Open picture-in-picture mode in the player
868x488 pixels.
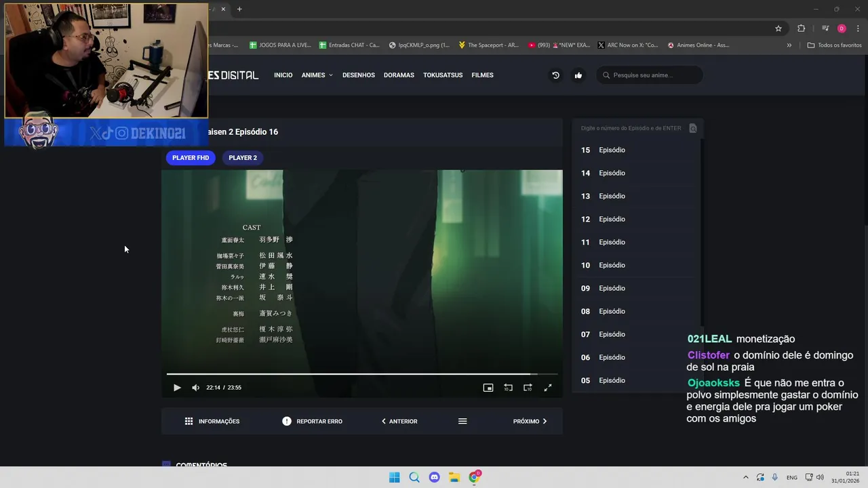(488, 388)
